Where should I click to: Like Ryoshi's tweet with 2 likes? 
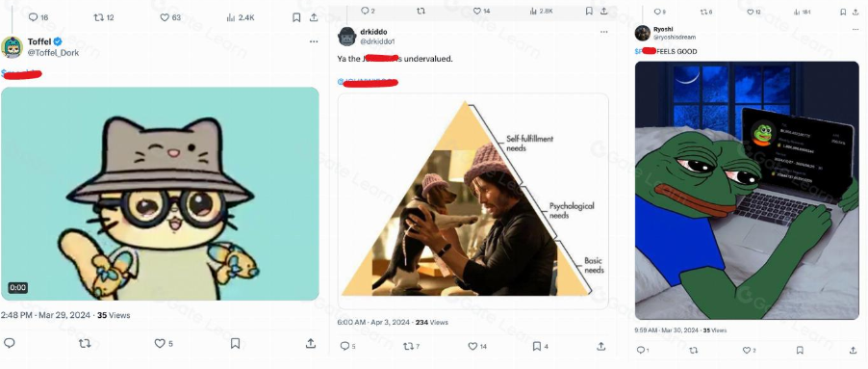(749, 350)
